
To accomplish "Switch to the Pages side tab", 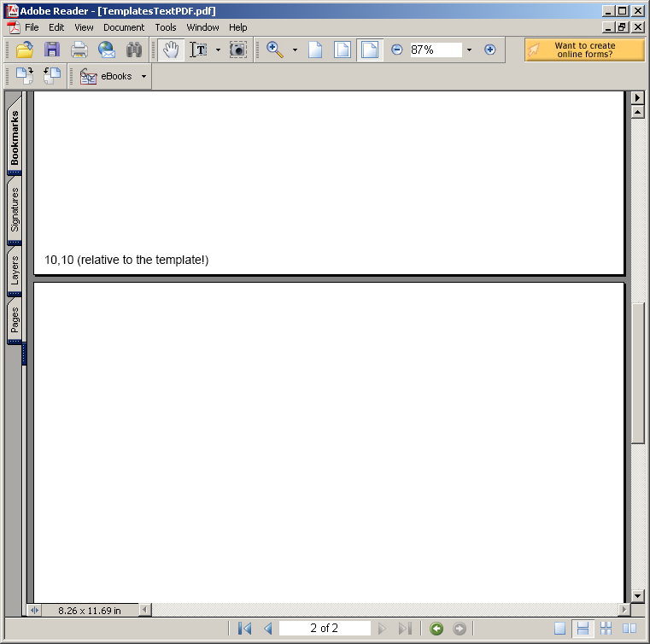I will 15,320.
